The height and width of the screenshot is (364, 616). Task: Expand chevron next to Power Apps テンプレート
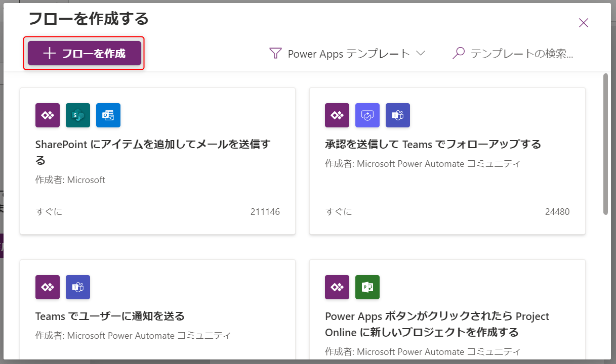[x=420, y=53]
